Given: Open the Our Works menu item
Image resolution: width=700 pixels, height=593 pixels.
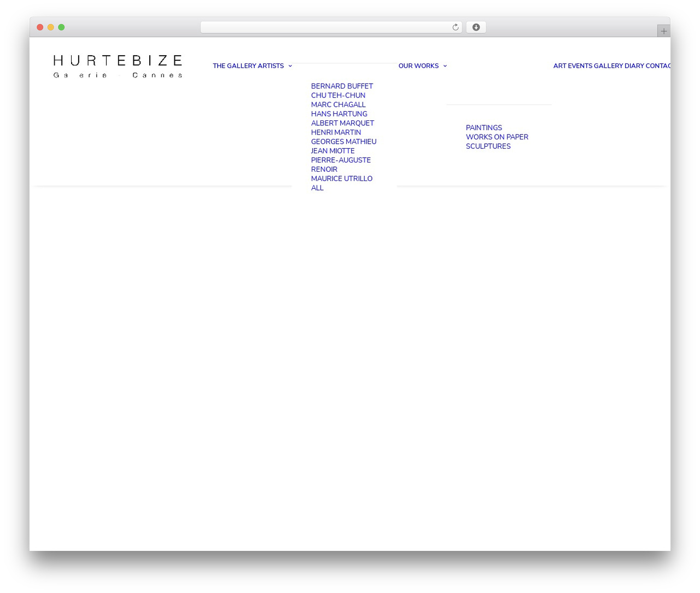Looking at the screenshot, I should coord(418,66).
